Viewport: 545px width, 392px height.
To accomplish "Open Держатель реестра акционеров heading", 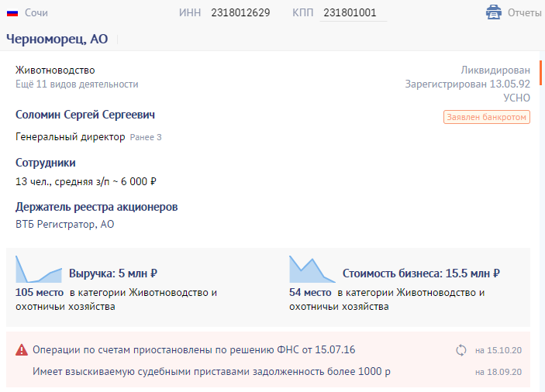I will point(97,207).
